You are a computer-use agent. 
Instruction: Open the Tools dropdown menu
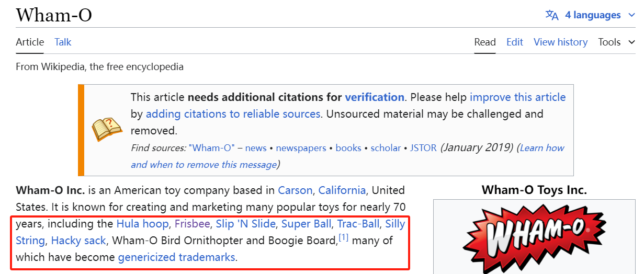(616, 42)
